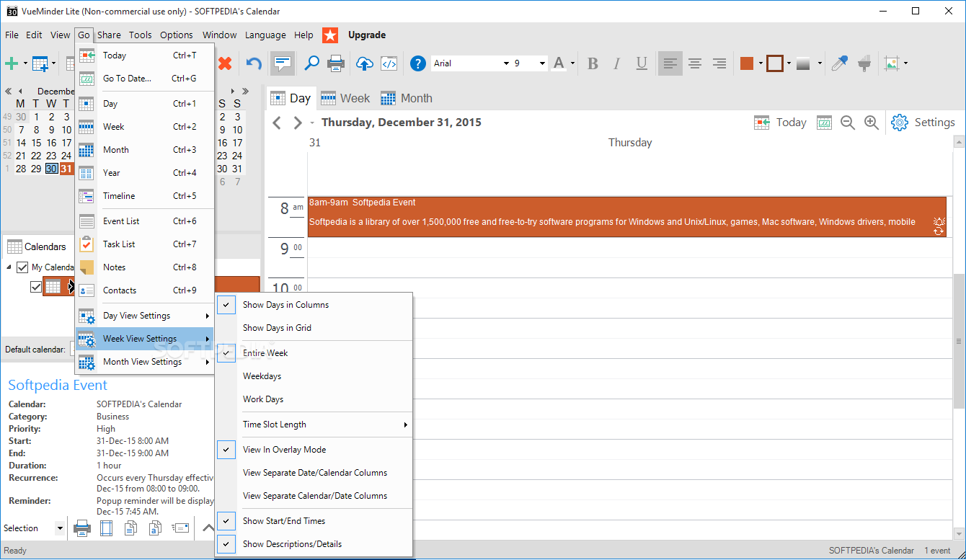
Task: Expand the Month View Settings submenu
Action: click(x=145, y=362)
